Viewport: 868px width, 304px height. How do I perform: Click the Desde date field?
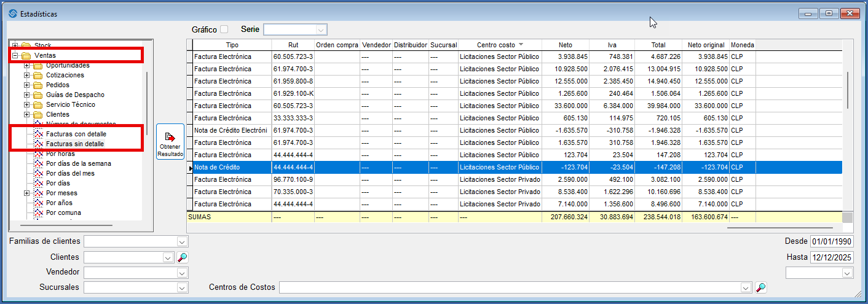(x=832, y=241)
